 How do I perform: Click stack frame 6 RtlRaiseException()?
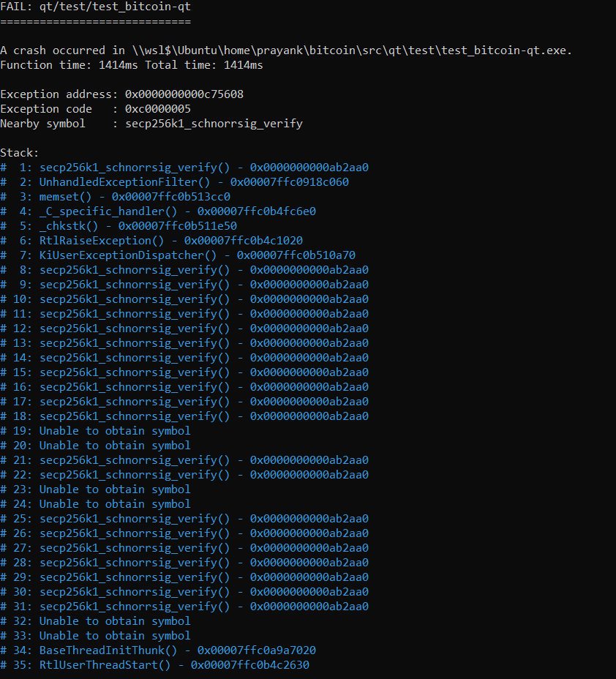coord(151,241)
